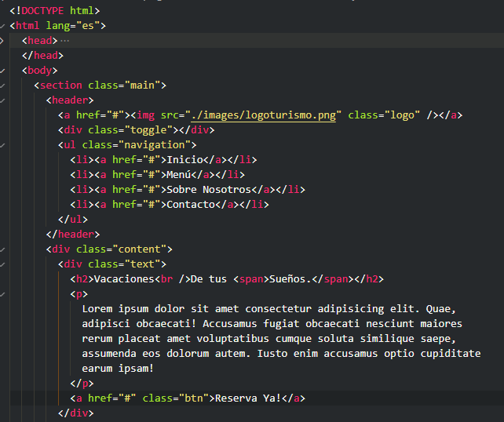The width and height of the screenshot is (504, 422).
Task: Click the section tag name
Action: pyautogui.click(x=60, y=85)
